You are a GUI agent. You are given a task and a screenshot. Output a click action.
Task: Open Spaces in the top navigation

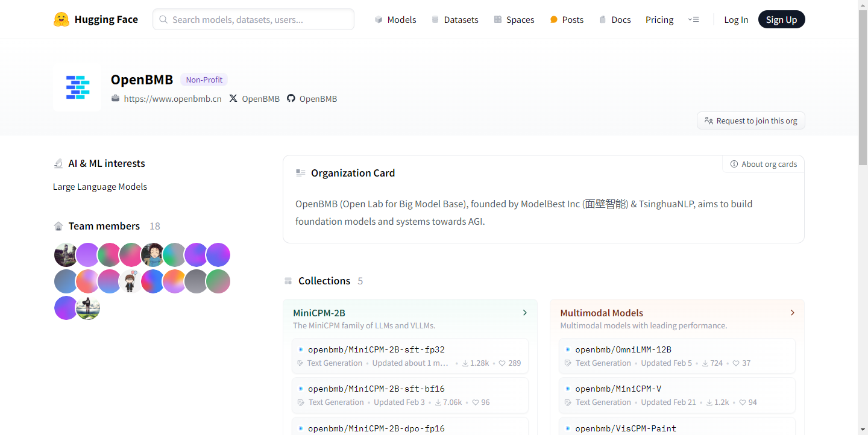[514, 19]
